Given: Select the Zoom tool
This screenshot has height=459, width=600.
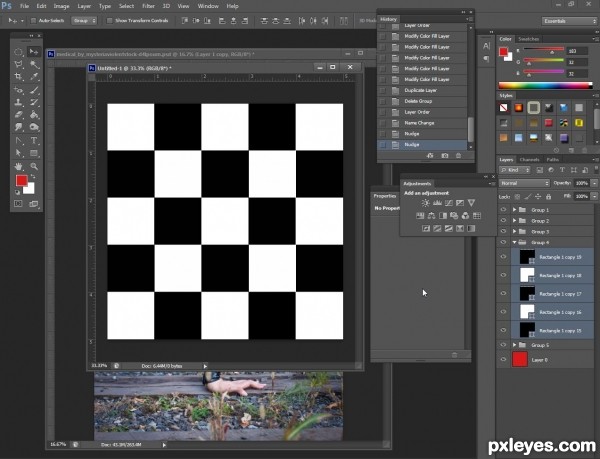Looking at the screenshot, I should point(34,166).
